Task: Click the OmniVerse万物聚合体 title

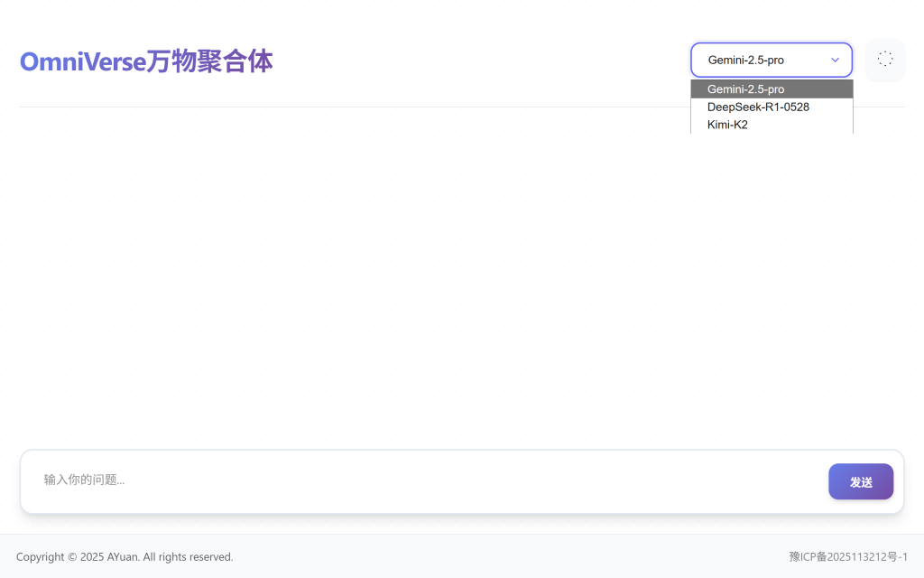Action: (146, 61)
